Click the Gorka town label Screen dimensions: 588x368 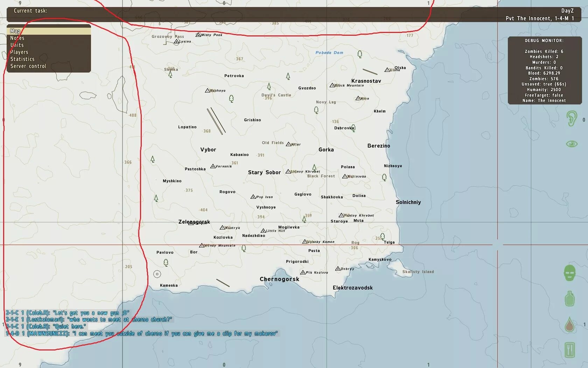[x=326, y=150]
